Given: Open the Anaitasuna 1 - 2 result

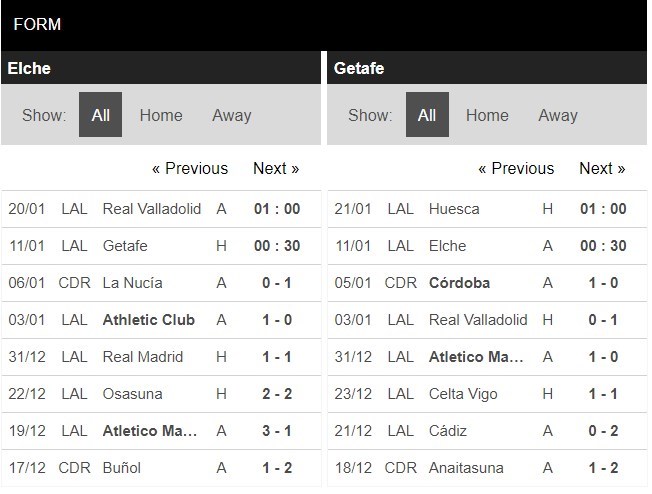Looking at the screenshot, I should [487, 468].
